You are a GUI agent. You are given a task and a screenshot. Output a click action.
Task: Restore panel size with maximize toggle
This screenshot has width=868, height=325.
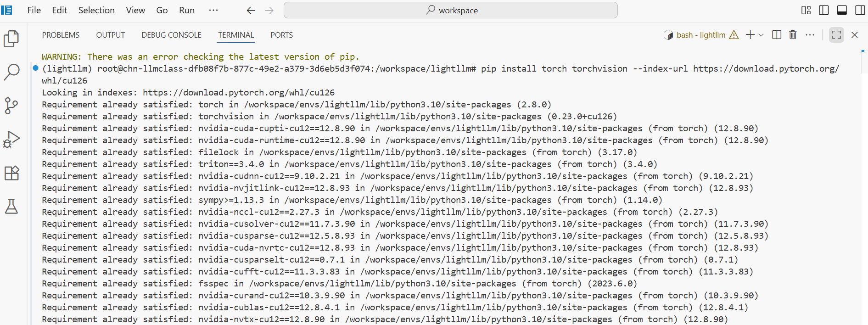coord(836,35)
